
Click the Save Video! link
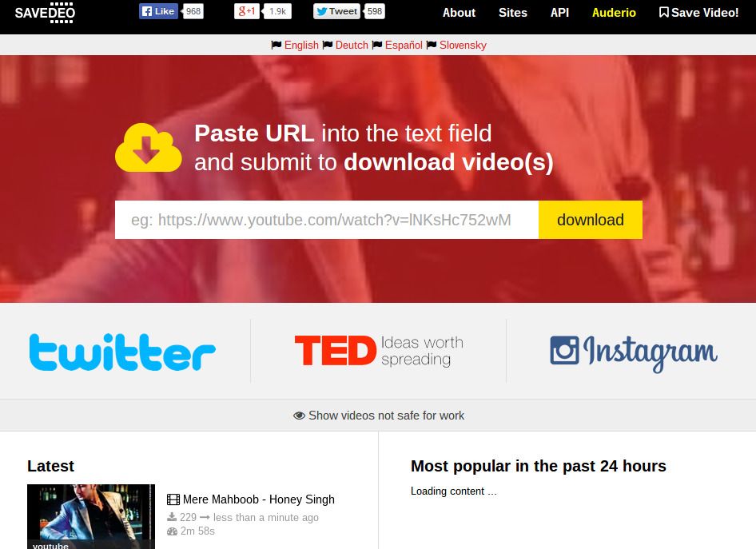pyautogui.click(x=698, y=13)
